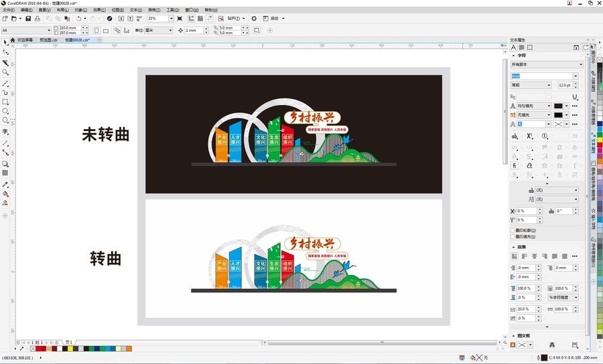The height and width of the screenshot is (364, 603).
Task: Click the Full-screen preview icon
Action: click(180, 19)
